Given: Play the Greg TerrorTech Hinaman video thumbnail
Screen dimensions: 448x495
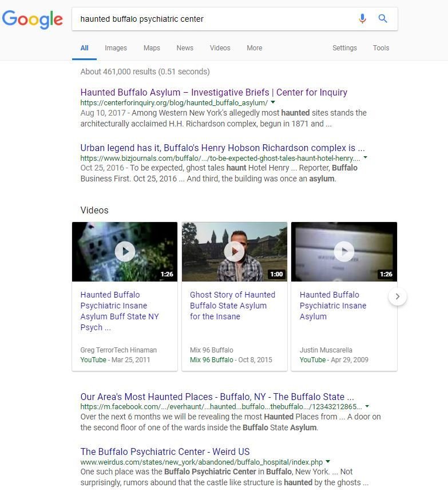Looking at the screenshot, I should coord(125,252).
